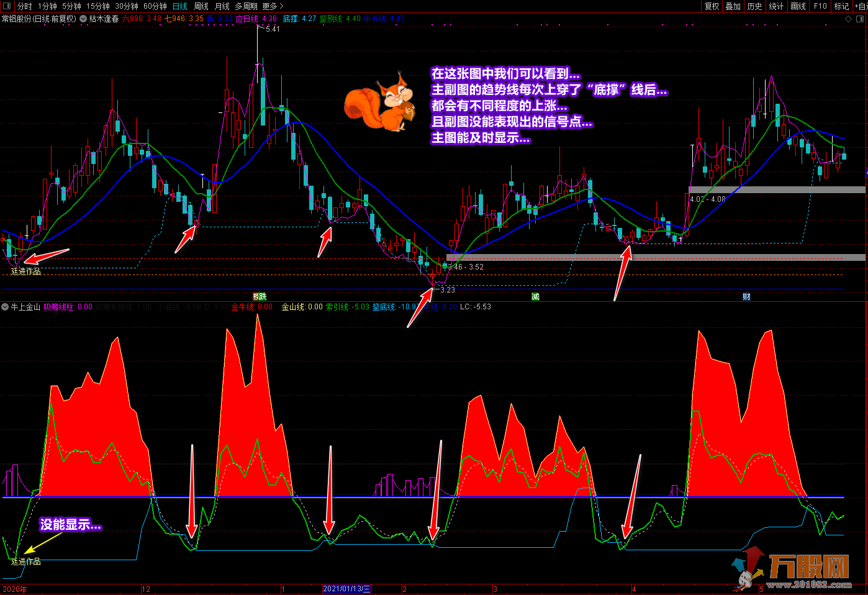Screen dimensions: 868x595
Task: Switch to 周线 weekly chart tab
Action: tap(201, 6)
